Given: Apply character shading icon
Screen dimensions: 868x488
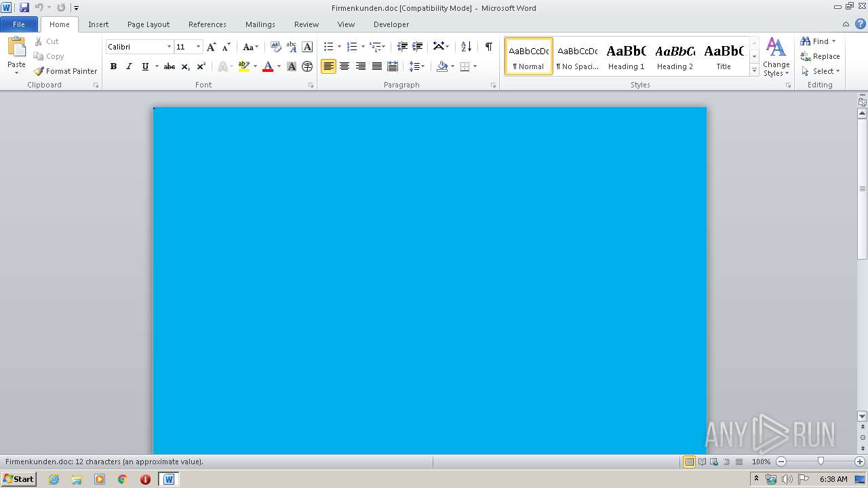Looking at the screenshot, I should (292, 66).
